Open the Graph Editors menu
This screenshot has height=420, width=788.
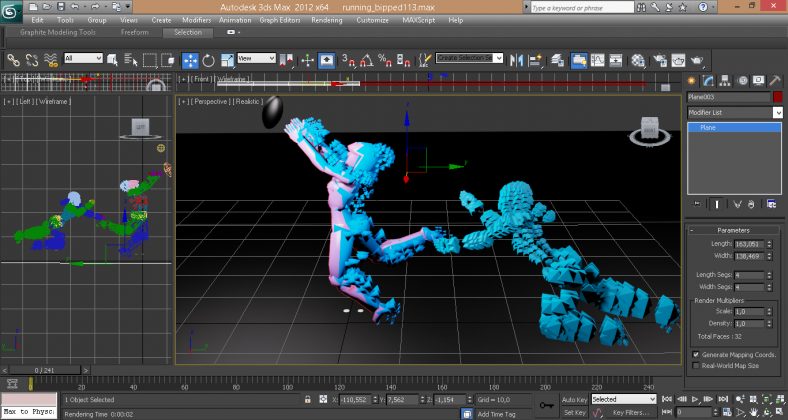tap(280, 19)
